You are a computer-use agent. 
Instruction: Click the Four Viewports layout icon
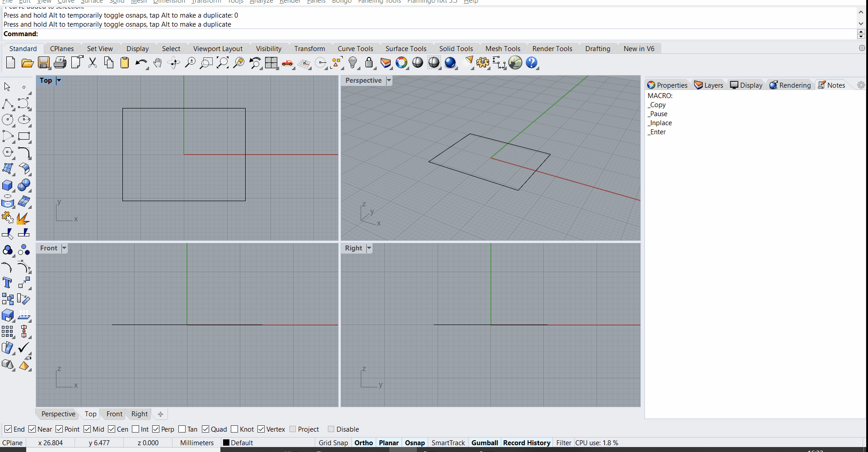[271, 63]
